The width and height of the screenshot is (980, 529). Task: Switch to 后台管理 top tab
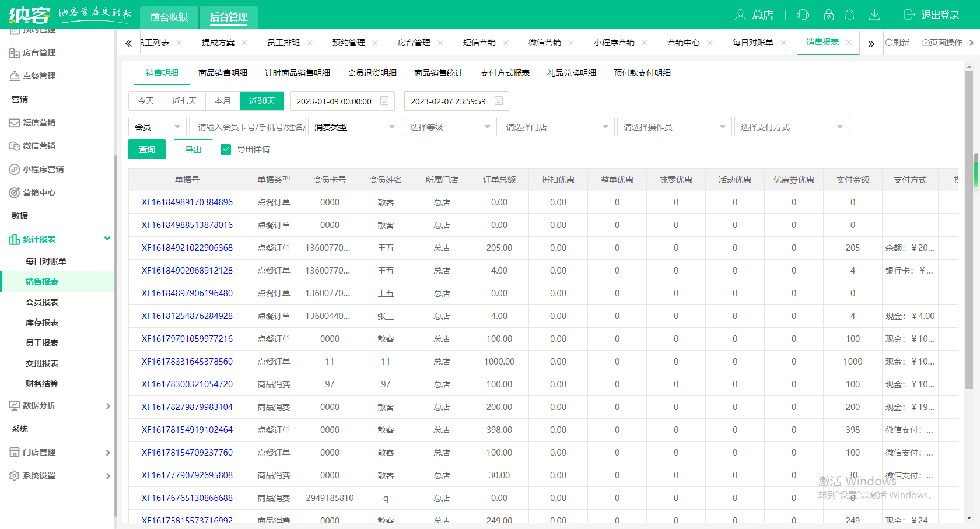(229, 17)
